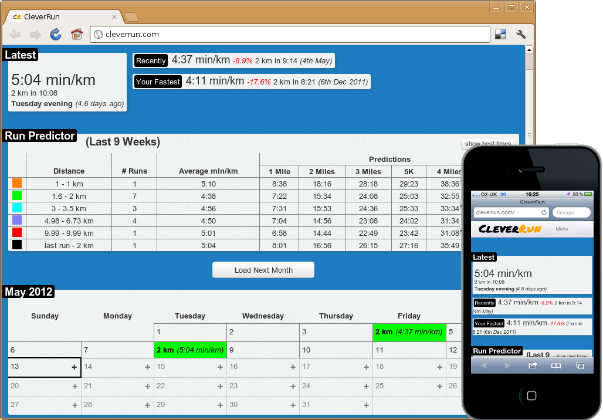The height and width of the screenshot is (420, 603).
Task: Open the browser home page icon
Action: pos(77,34)
